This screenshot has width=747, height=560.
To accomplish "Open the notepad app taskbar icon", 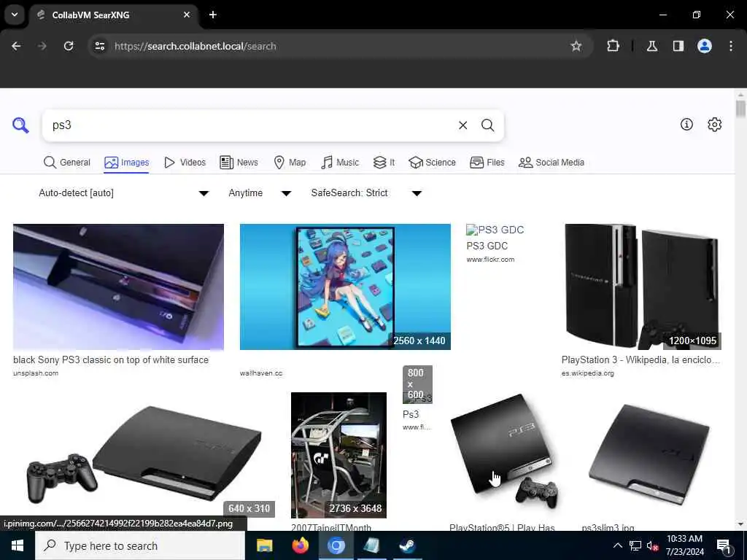I will point(371,545).
